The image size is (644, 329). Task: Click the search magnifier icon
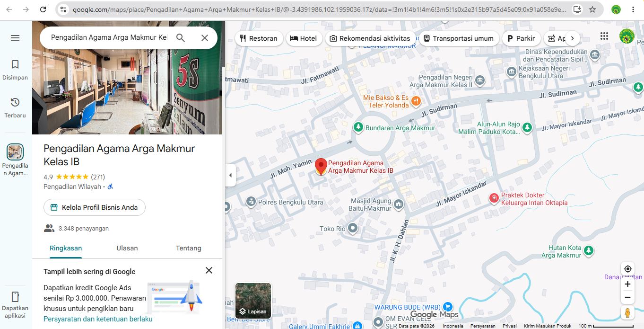(x=180, y=38)
